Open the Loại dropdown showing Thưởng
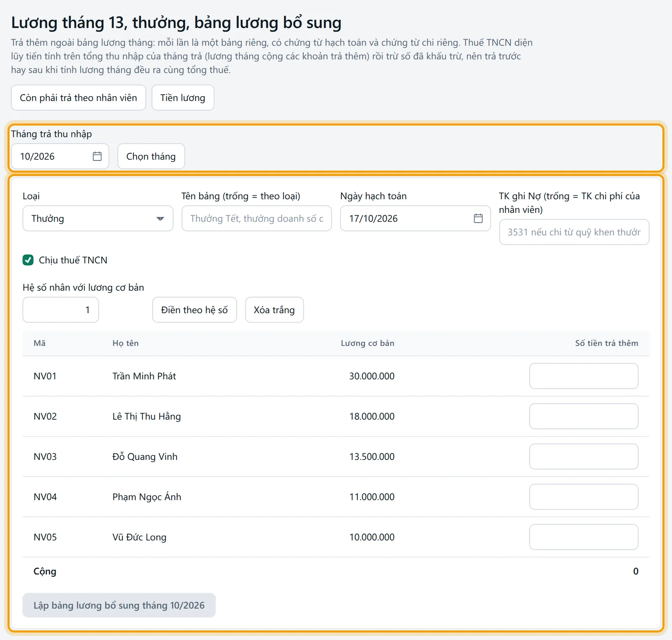672x640 pixels. (98, 218)
